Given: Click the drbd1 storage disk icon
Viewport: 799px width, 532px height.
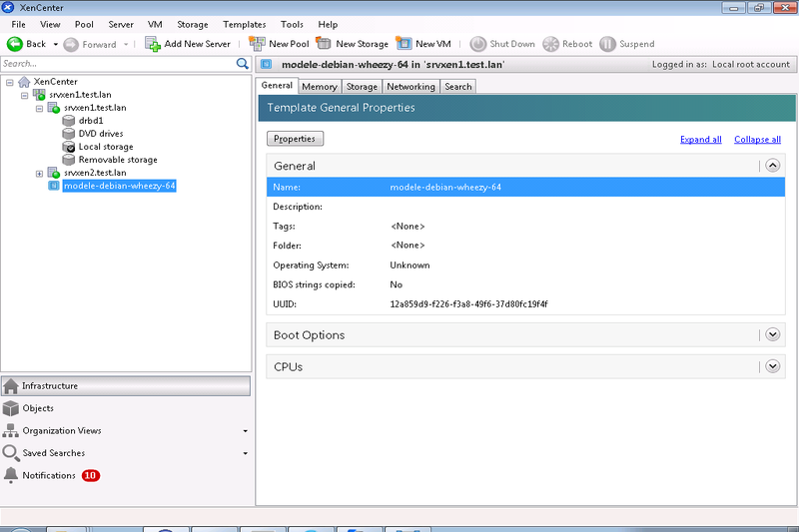Looking at the screenshot, I should pos(69,121).
